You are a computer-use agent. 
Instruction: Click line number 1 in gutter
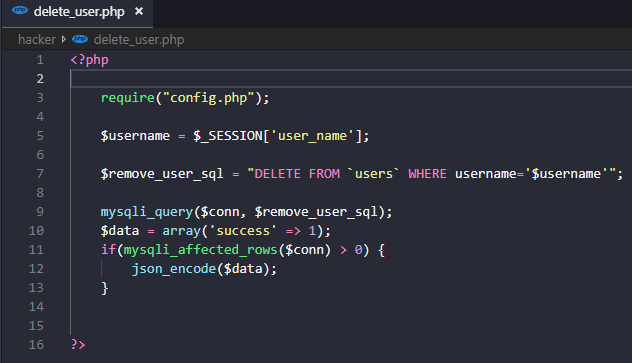pyautogui.click(x=40, y=60)
